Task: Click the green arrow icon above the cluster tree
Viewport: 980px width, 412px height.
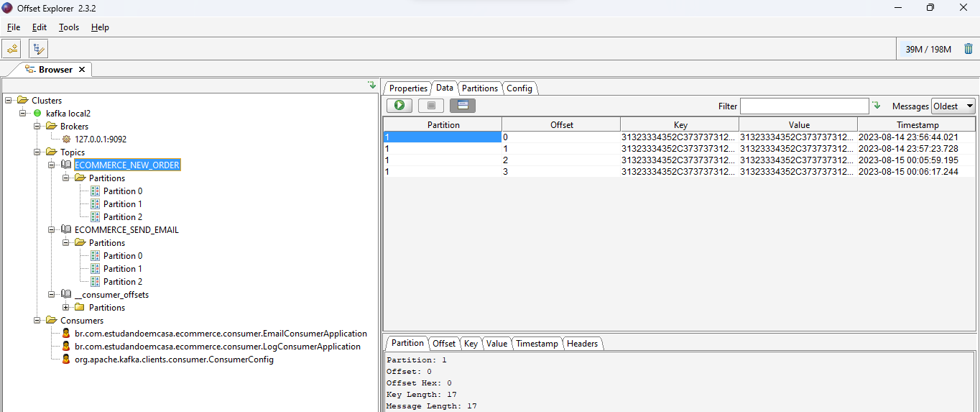Action: (x=372, y=85)
